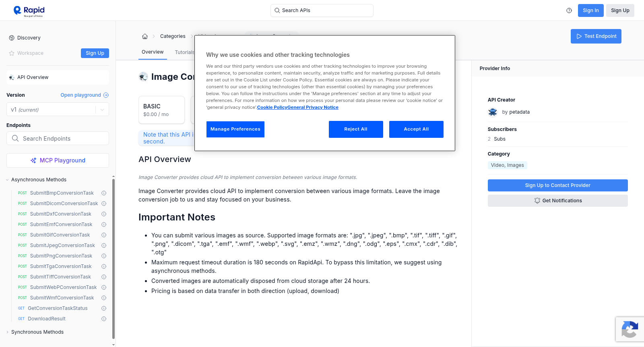Click the Image Converter API logo
The image size is (644, 347).
pos(143,77)
